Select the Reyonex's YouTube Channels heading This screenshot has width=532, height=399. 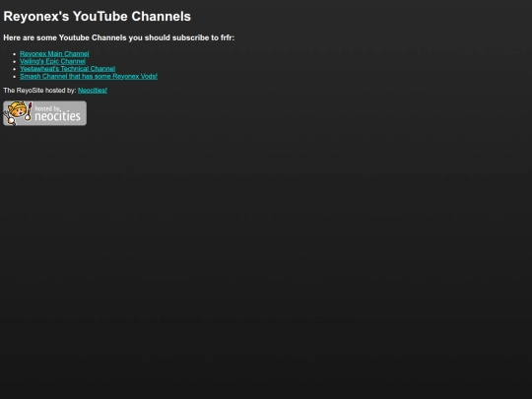coord(97,17)
